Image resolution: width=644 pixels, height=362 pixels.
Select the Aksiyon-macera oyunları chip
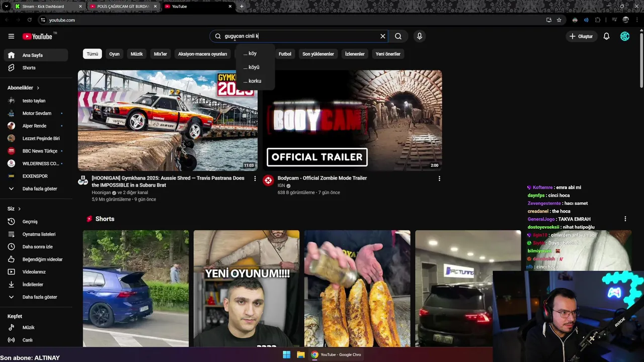pyautogui.click(x=202, y=54)
